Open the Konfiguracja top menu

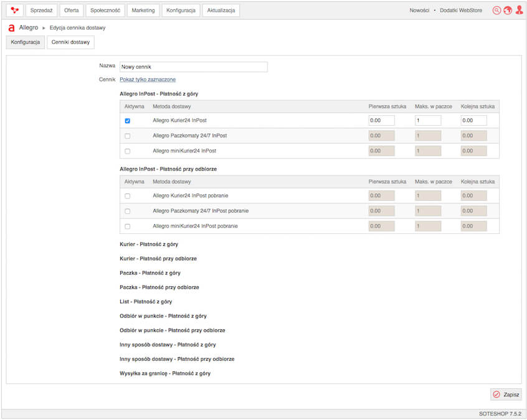[x=181, y=11]
